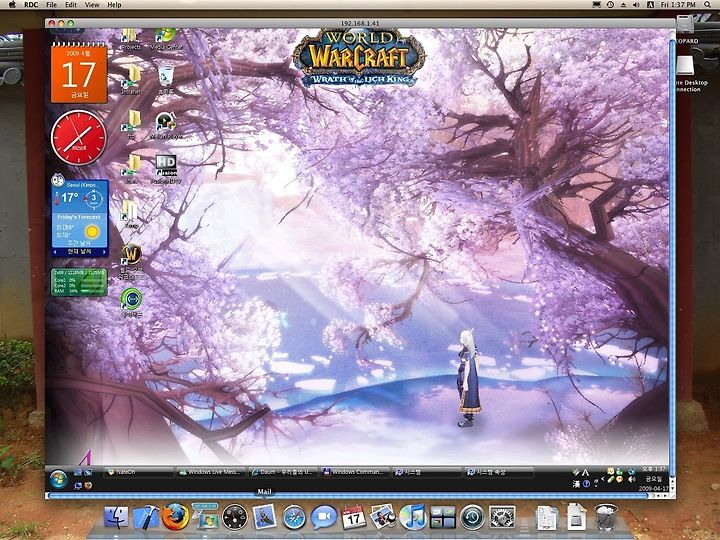
Task: Open the File menu
Action: coord(51,5)
